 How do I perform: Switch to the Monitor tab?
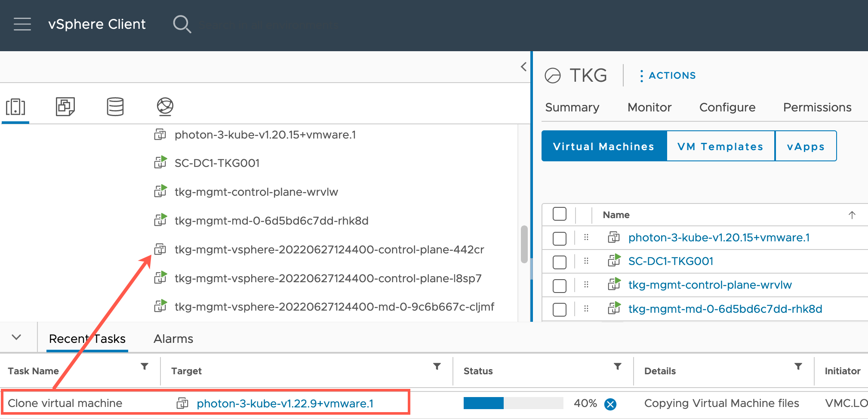click(649, 107)
